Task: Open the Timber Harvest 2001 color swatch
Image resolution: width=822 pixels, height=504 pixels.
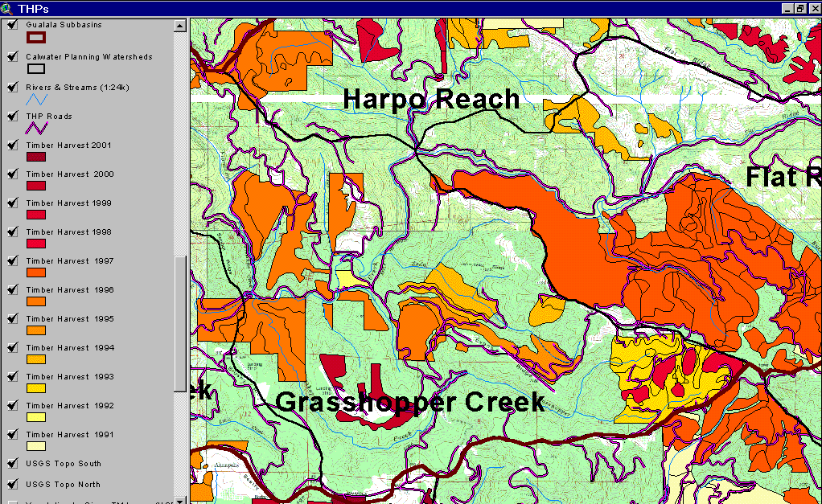Action: point(36,157)
